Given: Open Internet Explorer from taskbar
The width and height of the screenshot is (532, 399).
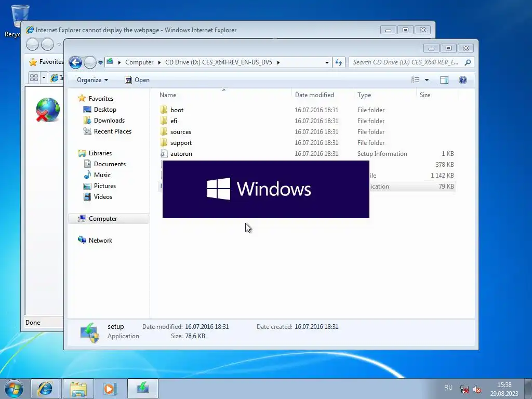Looking at the screenshot, I should pyautogui.click(x=45, y=389).
